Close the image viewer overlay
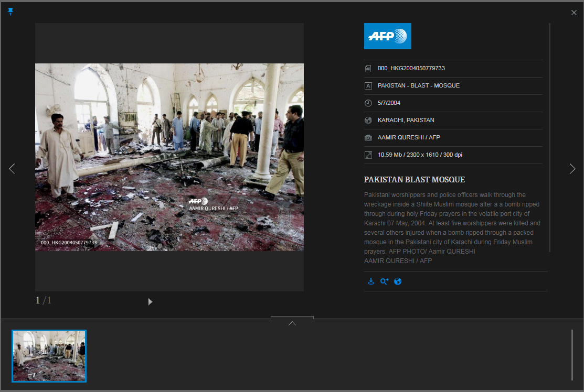The image size is (584, 392). coord(574,13)
